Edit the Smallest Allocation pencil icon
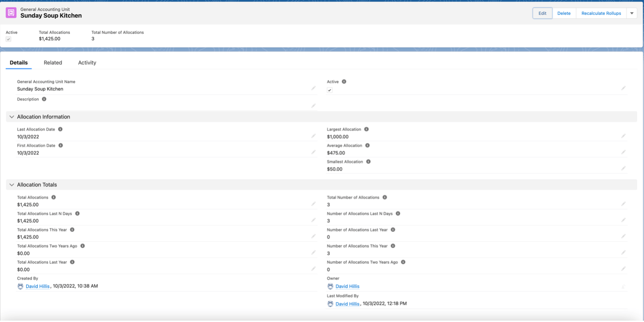This screenshot has width=644, height=322. pos(623,168)
